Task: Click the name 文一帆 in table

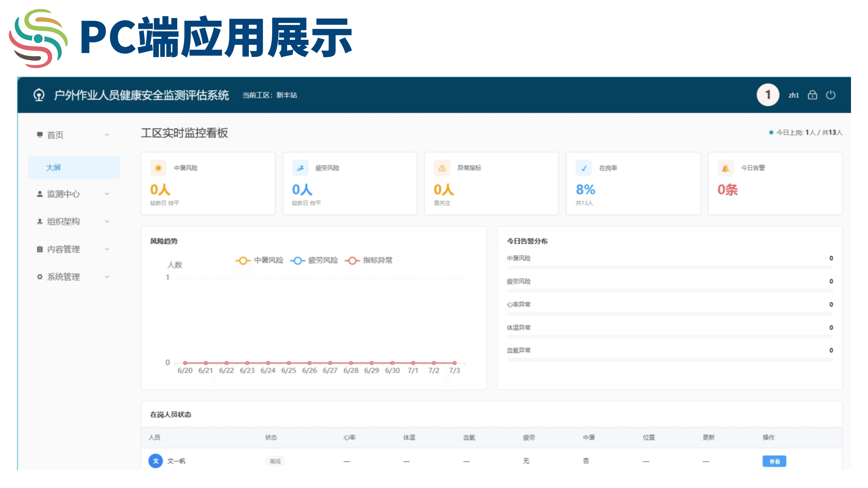Action: point(176,461)
